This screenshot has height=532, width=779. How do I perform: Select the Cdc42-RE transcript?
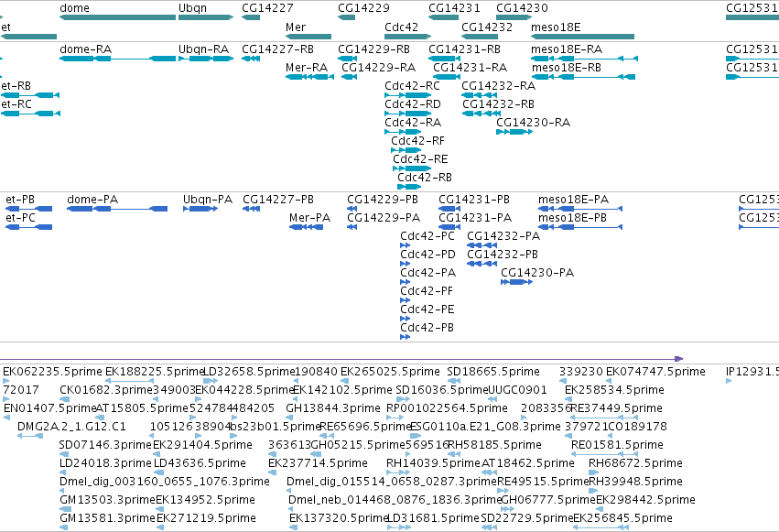point(412,168)
